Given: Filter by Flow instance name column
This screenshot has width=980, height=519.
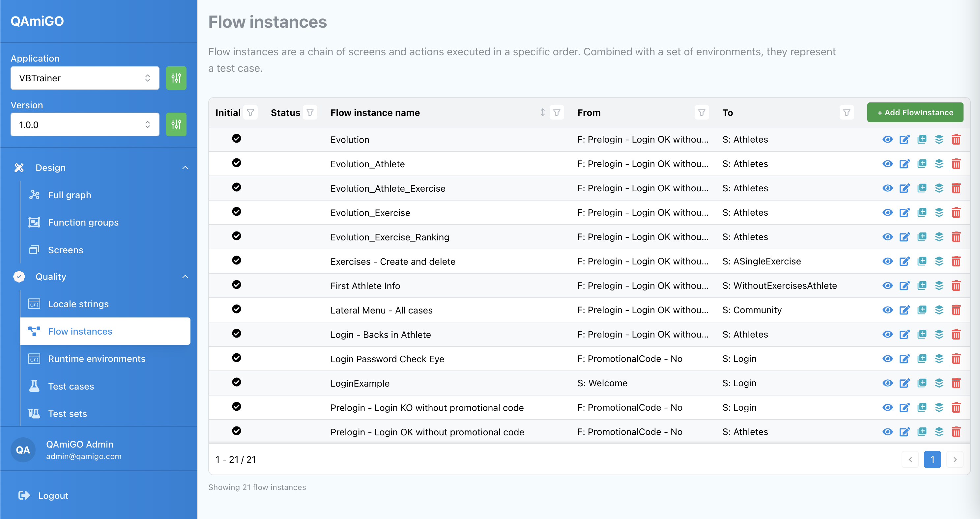Looking at the screenshot, I should point(557,113).
